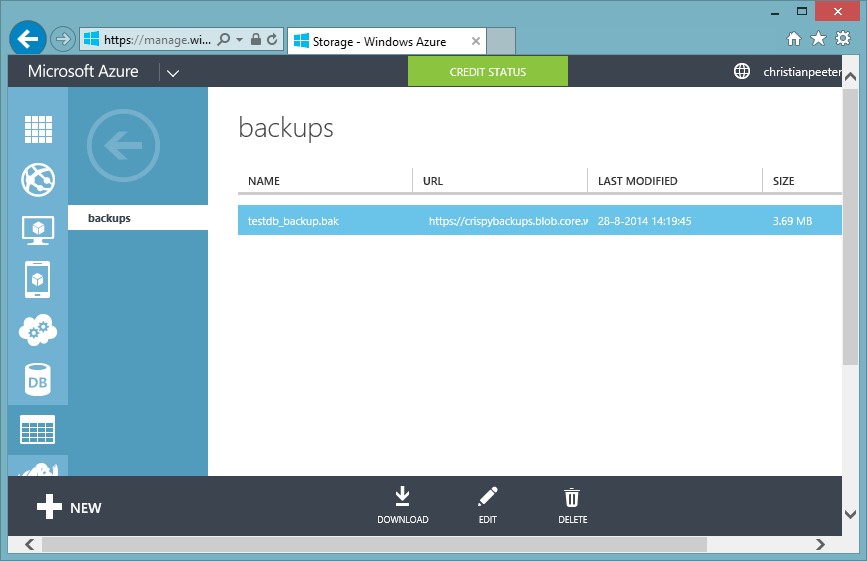Open Websites globe icon in sidebar
Viewport: 867px width, 561px height.
click(x=38, y=180)
